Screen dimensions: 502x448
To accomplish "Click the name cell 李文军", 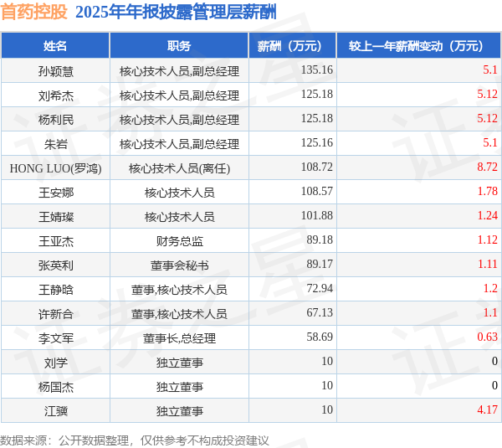I will [x=56, y=338].
